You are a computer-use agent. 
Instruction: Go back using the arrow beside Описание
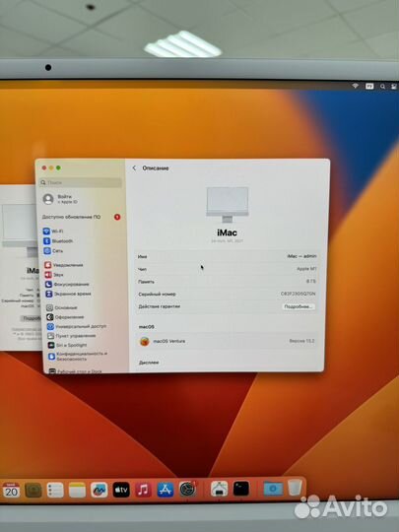point(134,167)
